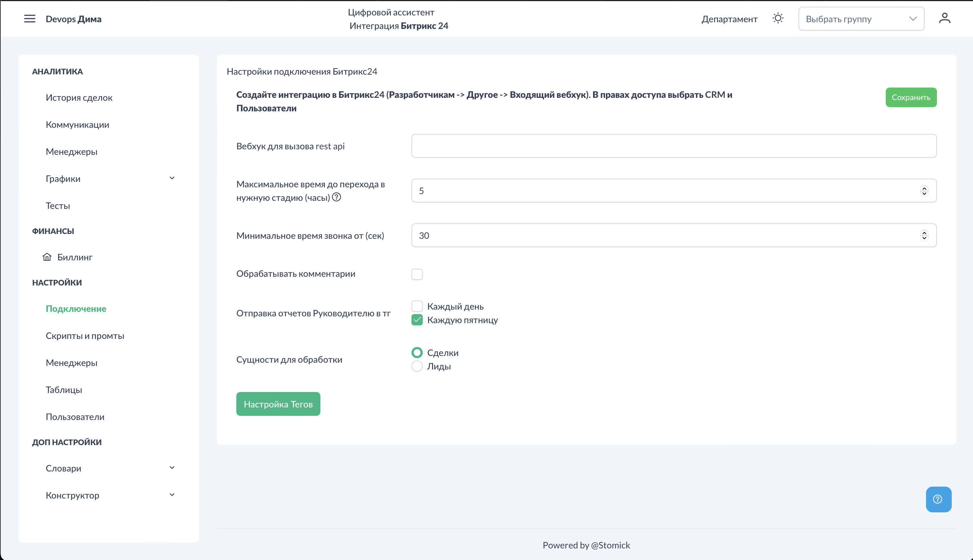Image resolution: width=973 pixels, height=560 pixels.
Task: Click the Сохранить button
Action: [911, 97]
